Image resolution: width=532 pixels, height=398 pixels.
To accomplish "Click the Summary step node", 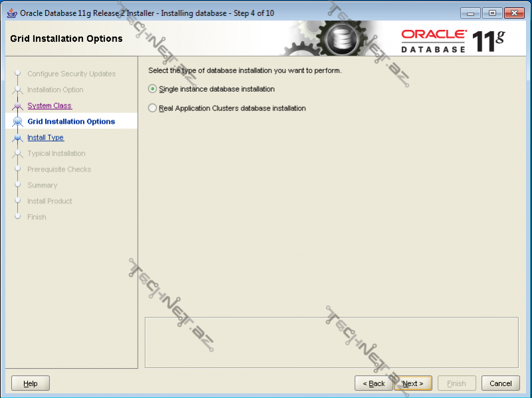I will [18, 185].
